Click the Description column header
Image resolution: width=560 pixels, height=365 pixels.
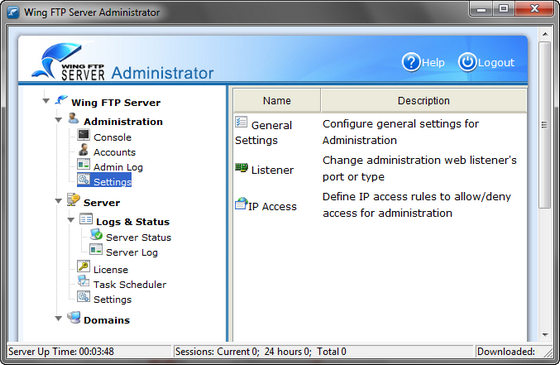(x=424, y=101)
